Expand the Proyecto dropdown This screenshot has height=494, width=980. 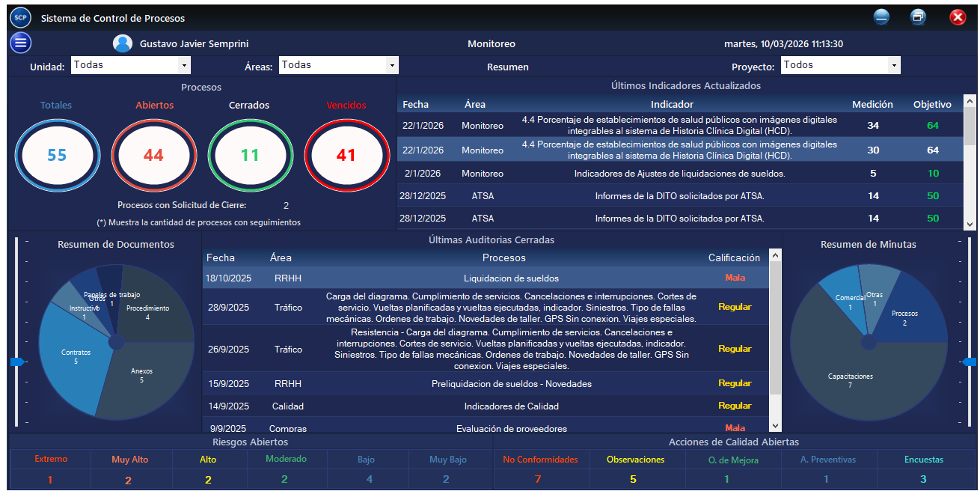click(x=894, y=66)
